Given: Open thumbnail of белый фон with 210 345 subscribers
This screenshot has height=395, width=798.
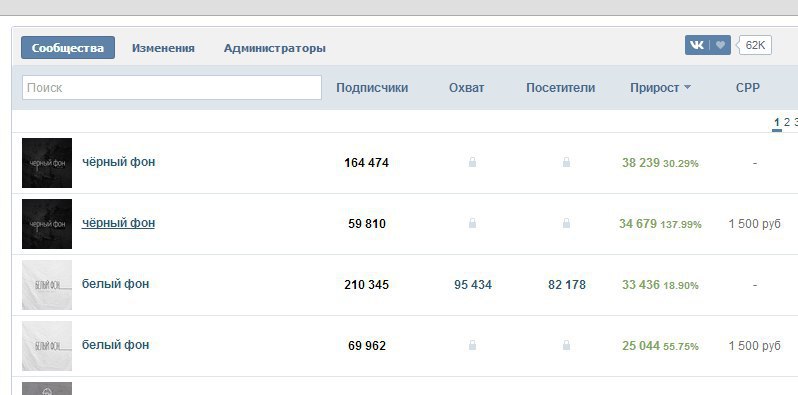Looking at the screenshot, I should point(47,285).
